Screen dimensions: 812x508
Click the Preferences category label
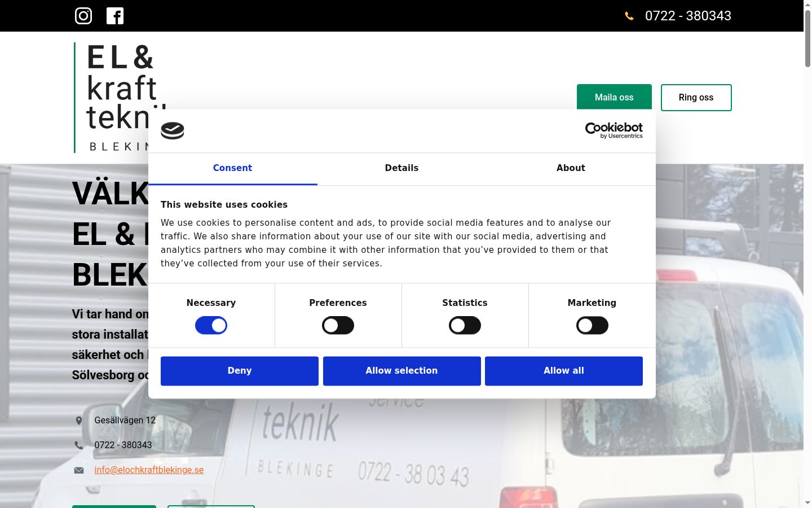tap(338, 303)
